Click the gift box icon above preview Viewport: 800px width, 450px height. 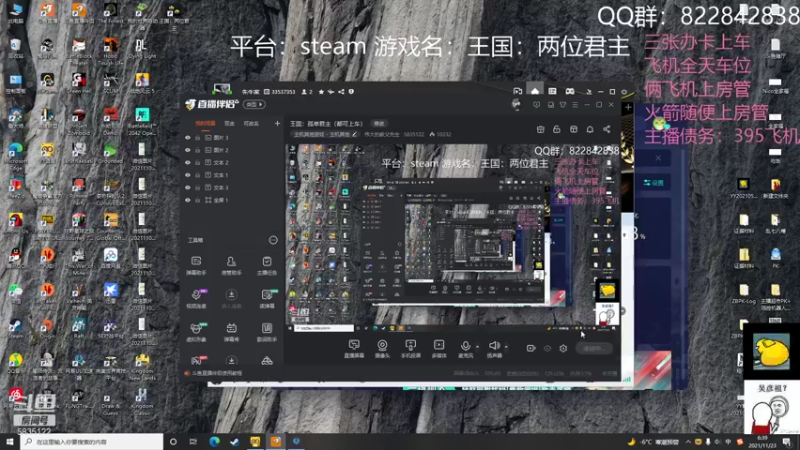pyautogui.click(x=540, y=129)
